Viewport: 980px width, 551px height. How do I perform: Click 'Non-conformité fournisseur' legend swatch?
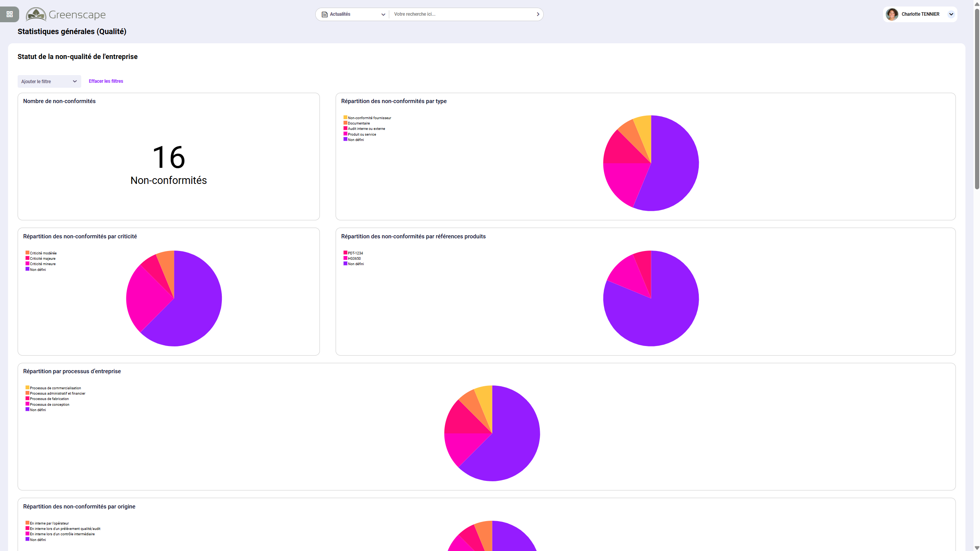tap(345, 117)
